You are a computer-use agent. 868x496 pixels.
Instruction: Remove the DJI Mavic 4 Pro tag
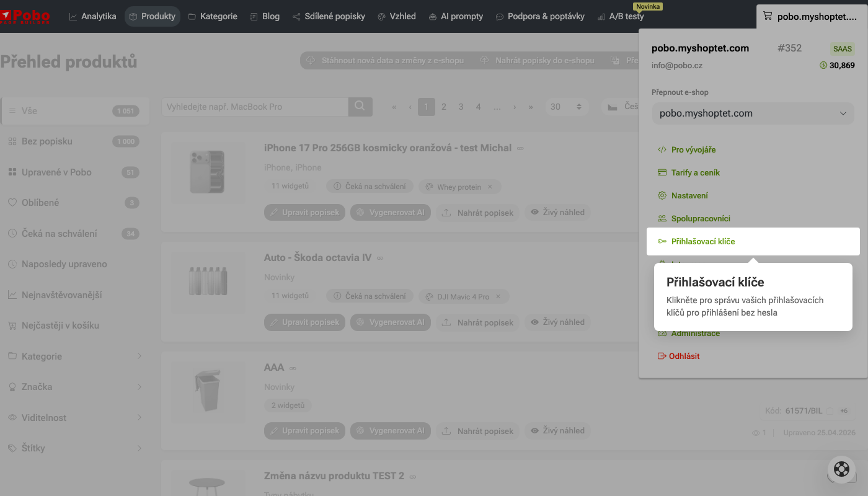point(498,296)
